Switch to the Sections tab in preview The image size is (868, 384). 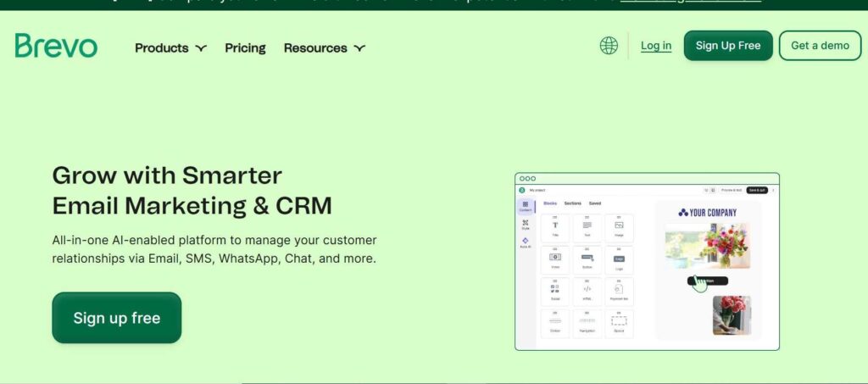[572, 203]
